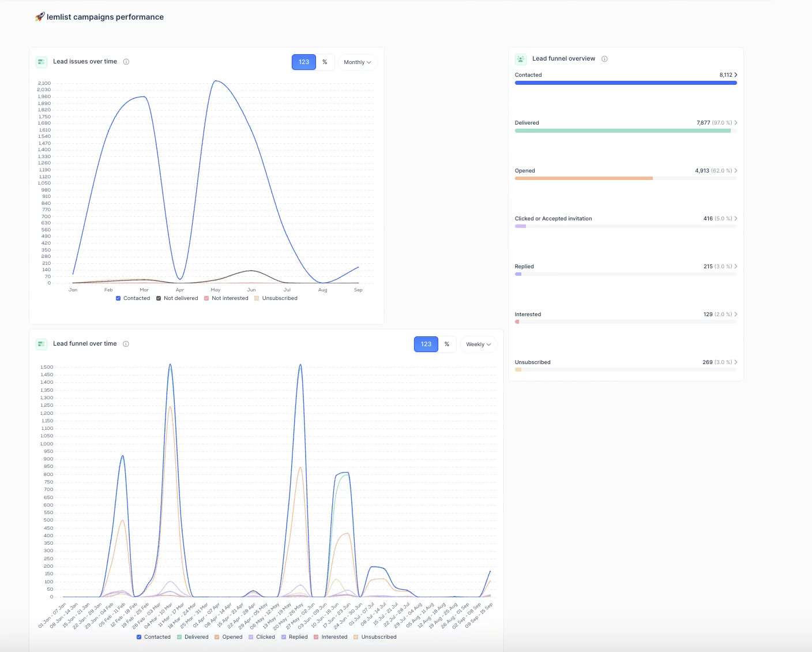Click the Opened label in funnel overview

525,171
